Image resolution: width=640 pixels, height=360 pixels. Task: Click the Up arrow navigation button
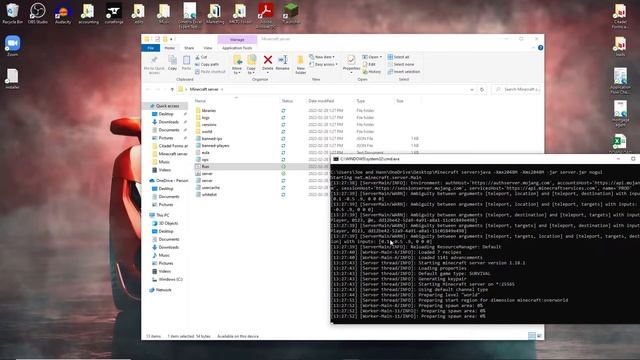[x=172, y=89]
